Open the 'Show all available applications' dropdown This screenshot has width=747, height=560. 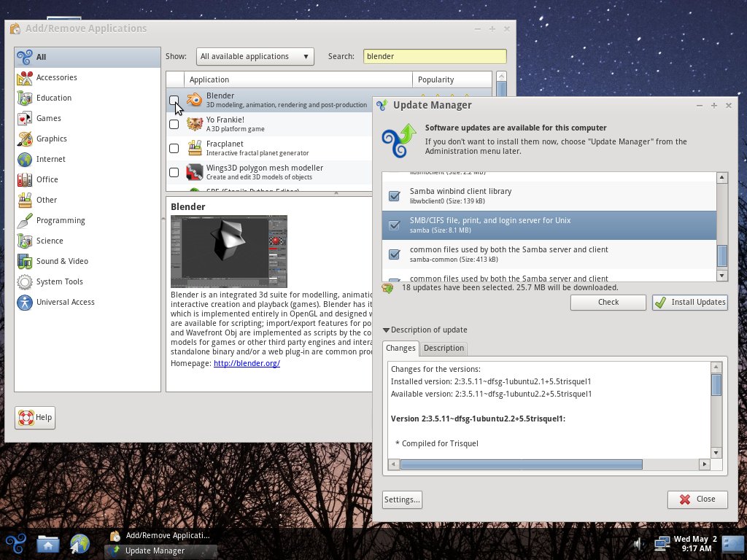pos(255,56)
